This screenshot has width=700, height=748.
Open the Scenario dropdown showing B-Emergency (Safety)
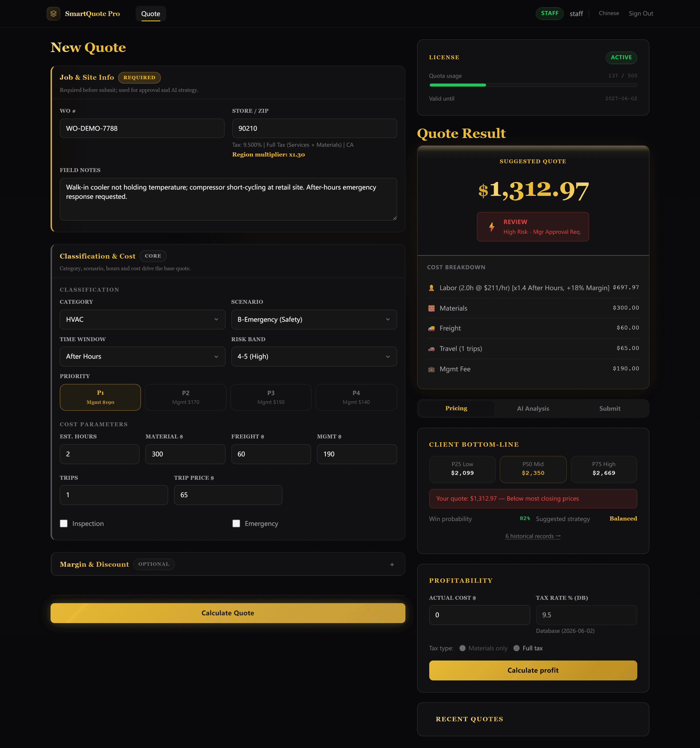[x=314, y=319]
